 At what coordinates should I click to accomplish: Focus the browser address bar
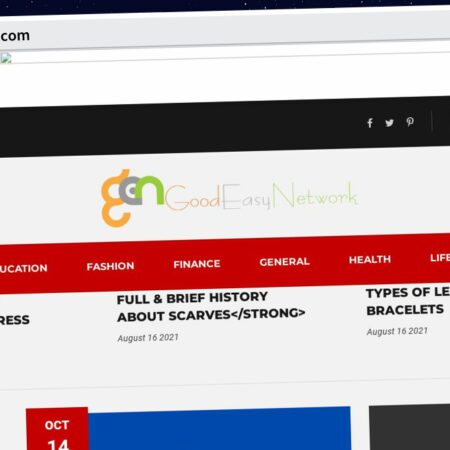pyautogui.click(x=225, y=31)
